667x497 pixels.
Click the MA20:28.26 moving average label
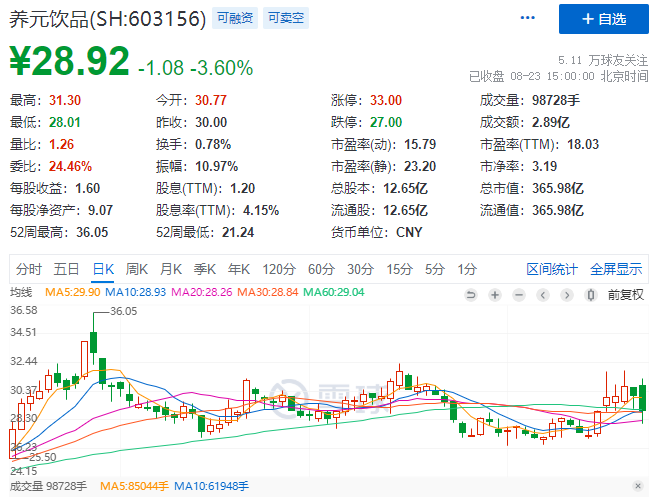(202, 292)
